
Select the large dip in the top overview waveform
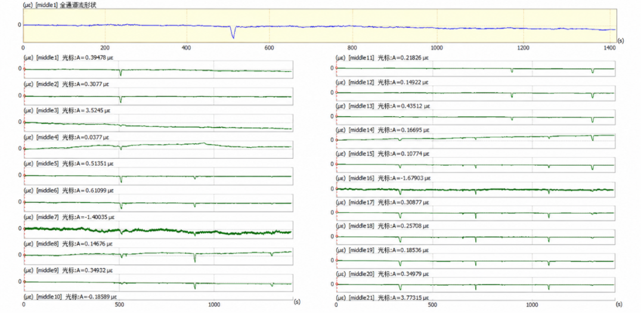click(x=233, y=32)
